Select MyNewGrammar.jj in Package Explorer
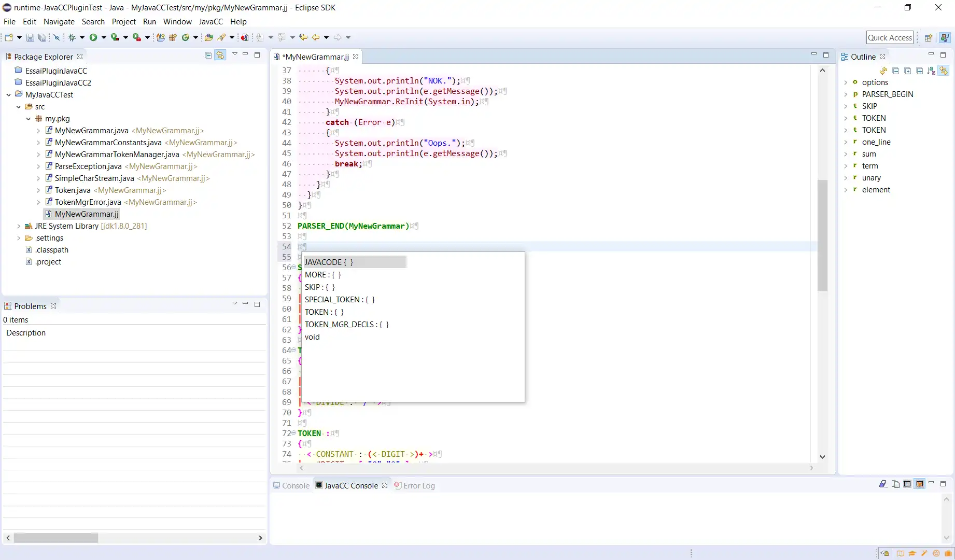955x560 pixels. 87,214
